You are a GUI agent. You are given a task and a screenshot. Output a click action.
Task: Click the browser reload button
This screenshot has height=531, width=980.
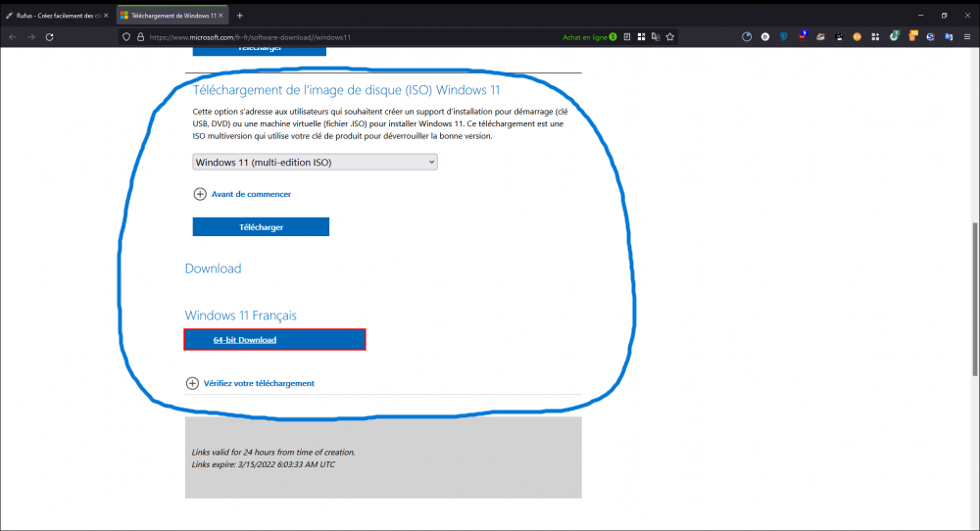[49, 36]
